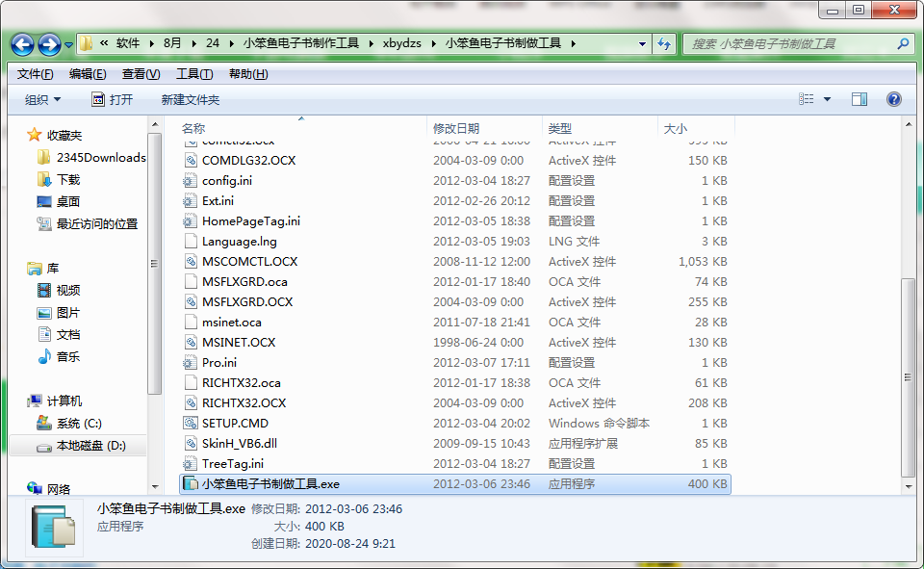Select 库 in the navigation pane
The image size is (924, 569).
(x=43, y=269)
